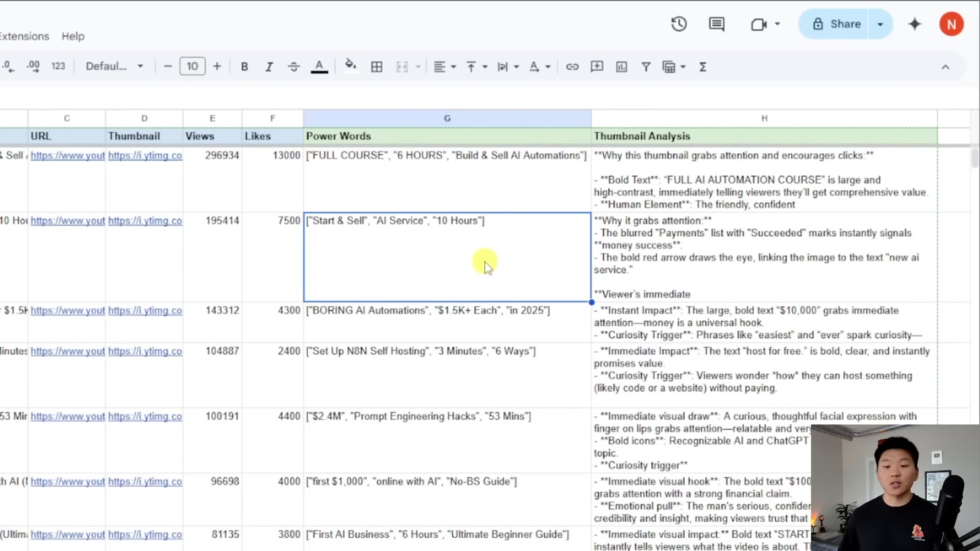Decrease decimal places icon
Viewport: 980px width, 551px height.
click(8, 66)
